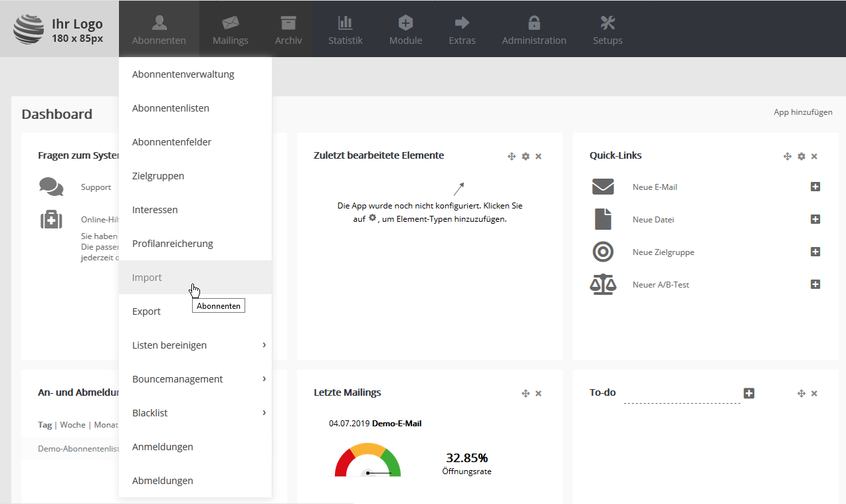Open the Statistik bar chart icon
Image resolution: width=846 pixels, height=504 pixels.
pyautogui.click(x=345, y=23)
